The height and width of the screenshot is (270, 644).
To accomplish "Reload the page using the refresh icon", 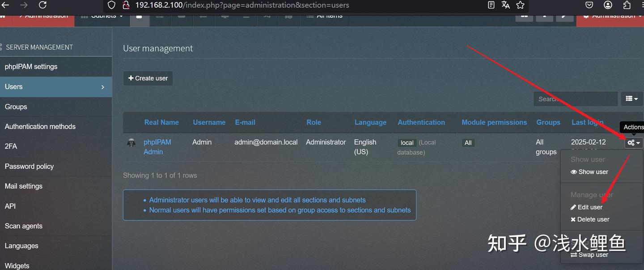I will coord(42,5).
